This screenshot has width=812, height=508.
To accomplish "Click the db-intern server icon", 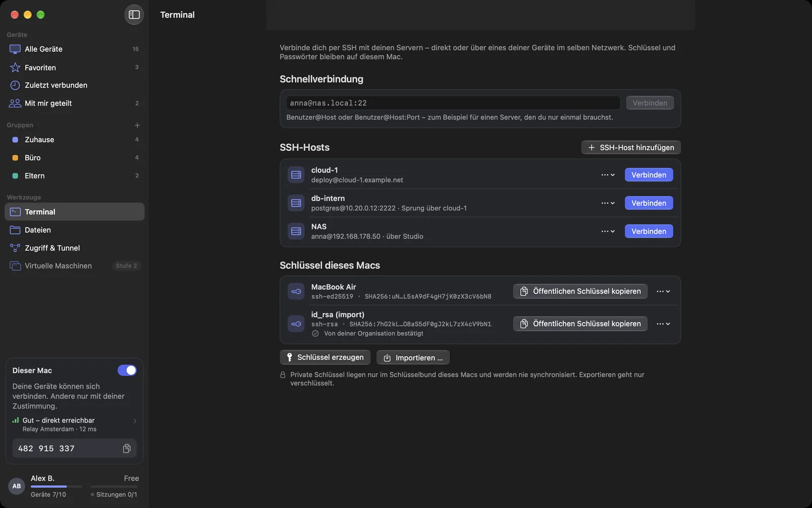I will (296, 203).
